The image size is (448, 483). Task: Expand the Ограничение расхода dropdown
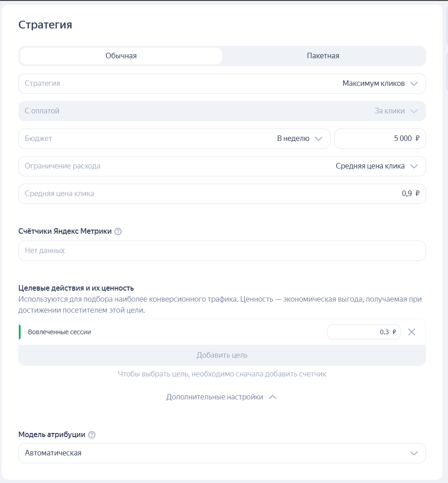pyautogui.click(x=222, y=166)
